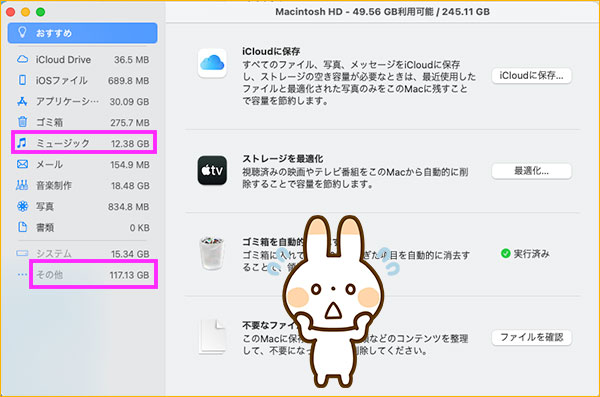Click the 834.8 MB photos size

(129, 207)
